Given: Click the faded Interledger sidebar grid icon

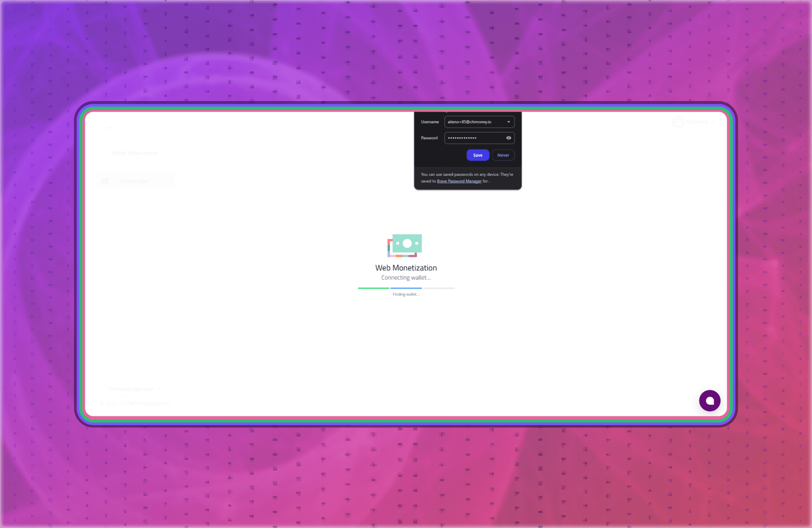Looking at the screenshot, I should click(x=105, y=181).
